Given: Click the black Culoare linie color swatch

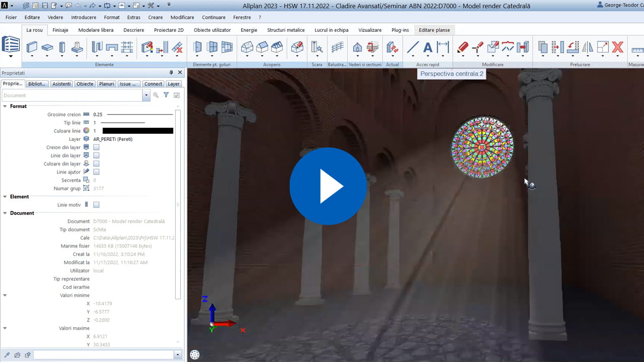Looking at the screenshot, I should pyautogui.click(x=138, y=131).
